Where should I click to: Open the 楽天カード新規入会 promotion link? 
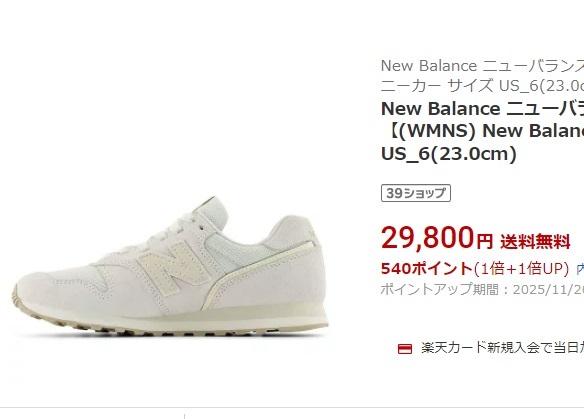502,347
